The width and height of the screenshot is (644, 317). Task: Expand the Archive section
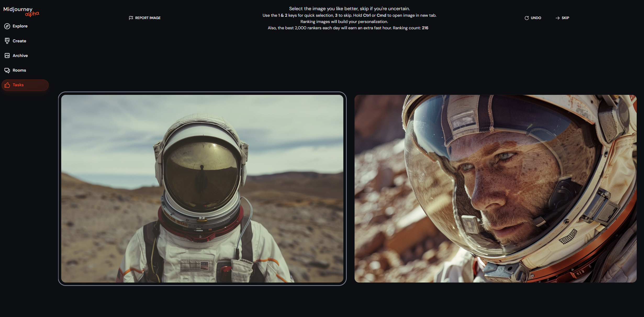tap(20, 55)
